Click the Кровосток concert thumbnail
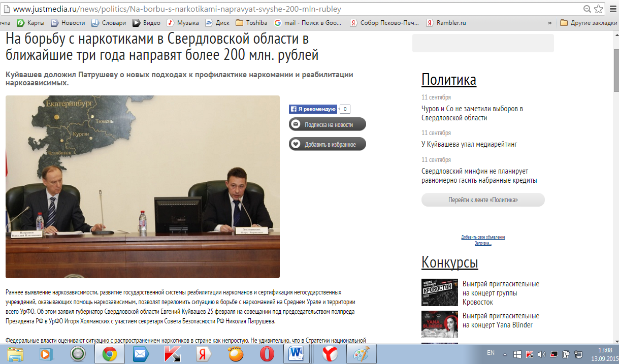 (439, 293)
